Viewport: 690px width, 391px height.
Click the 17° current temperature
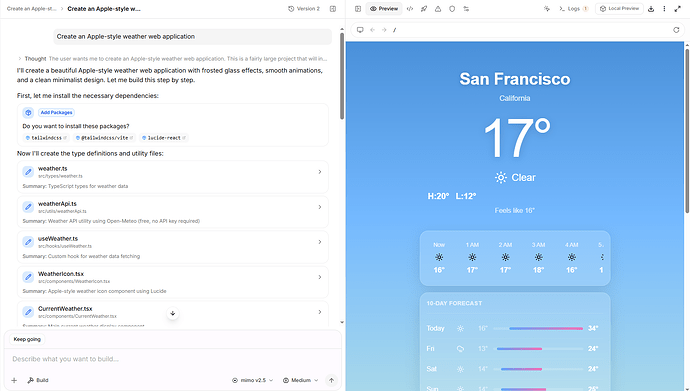tap(516, 138)
